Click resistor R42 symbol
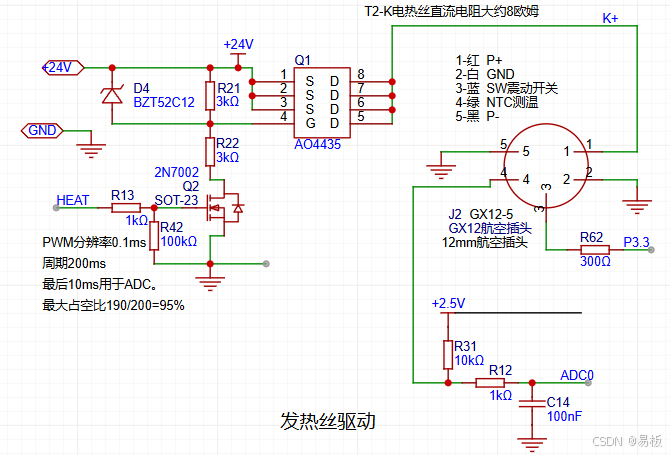 tap(154, 235)
